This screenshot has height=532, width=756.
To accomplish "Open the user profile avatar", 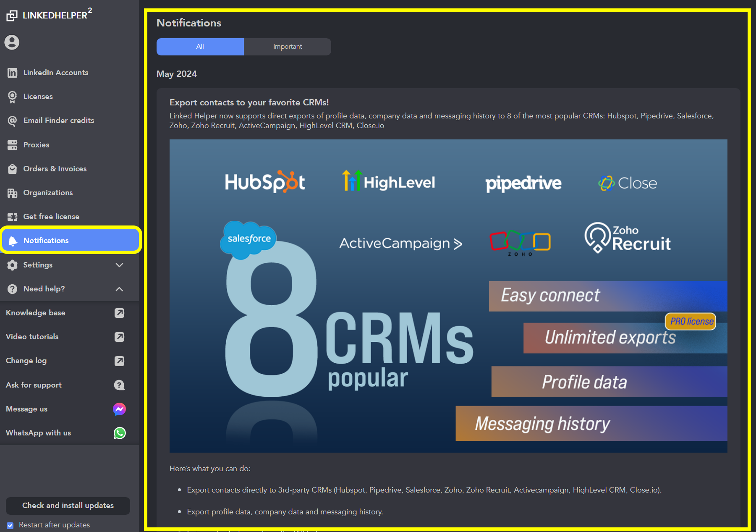I will point(12,42).
